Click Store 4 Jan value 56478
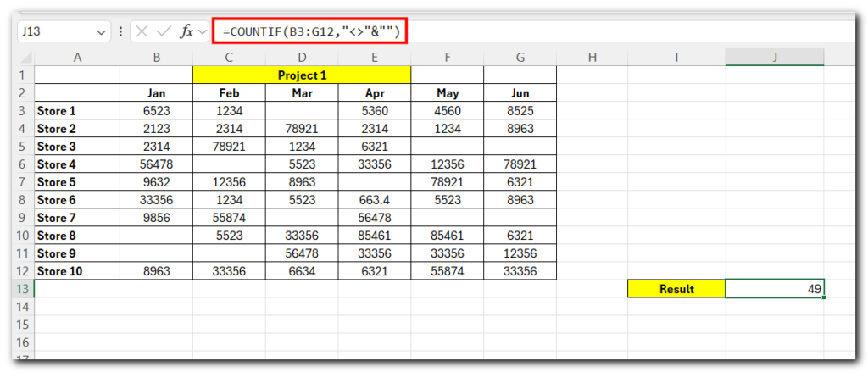 point(157,164)
